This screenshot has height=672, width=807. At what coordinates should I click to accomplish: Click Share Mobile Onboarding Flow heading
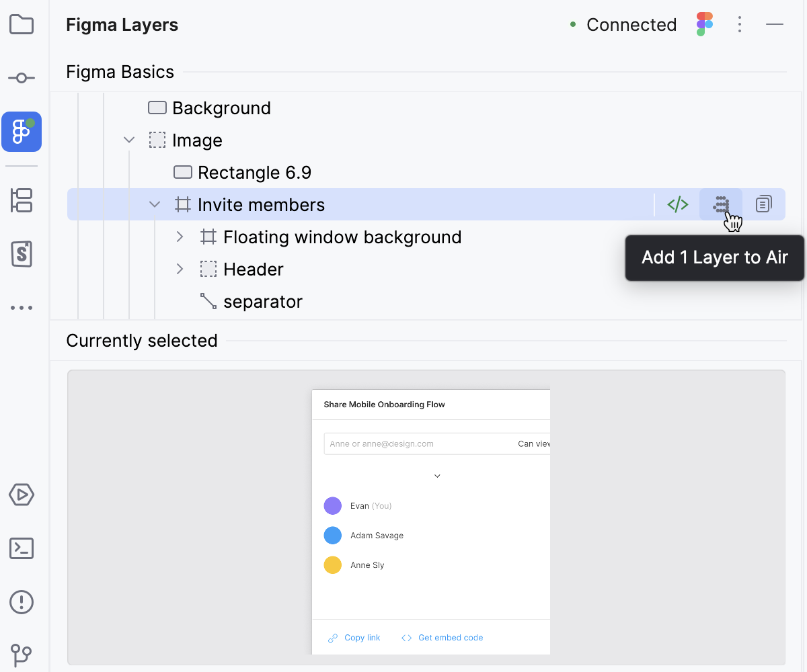pos(385,405)
